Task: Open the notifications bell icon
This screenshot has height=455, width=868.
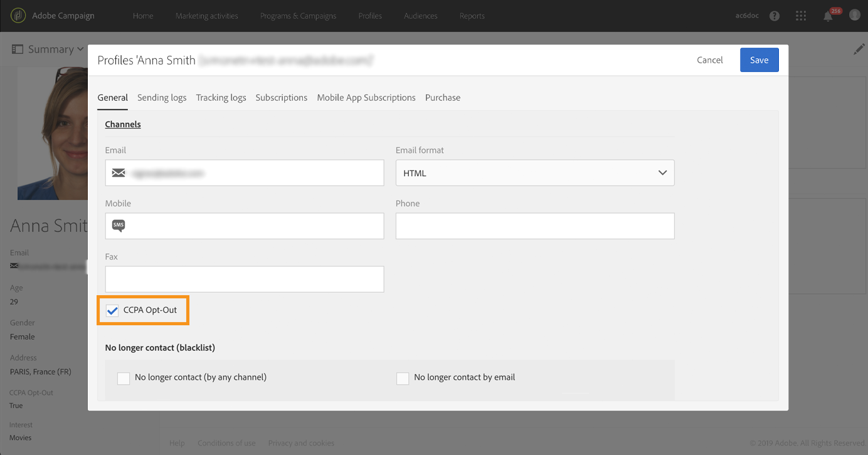Action: click(x=828, y=16)
